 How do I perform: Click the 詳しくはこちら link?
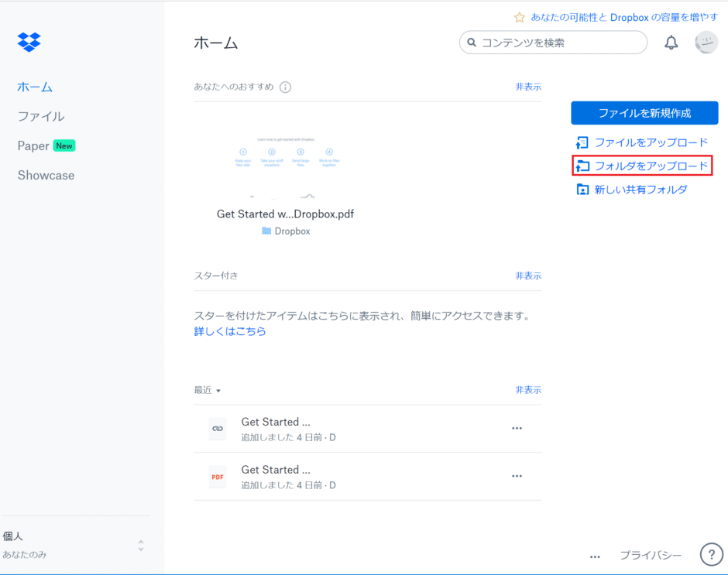230,331
